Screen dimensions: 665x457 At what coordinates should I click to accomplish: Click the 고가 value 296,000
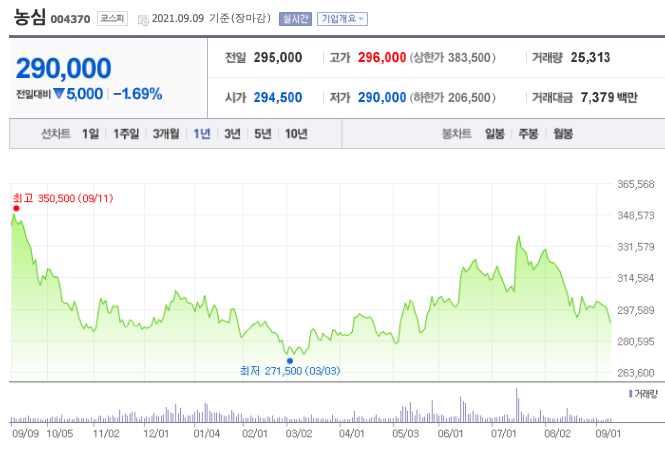pos(382,57)
